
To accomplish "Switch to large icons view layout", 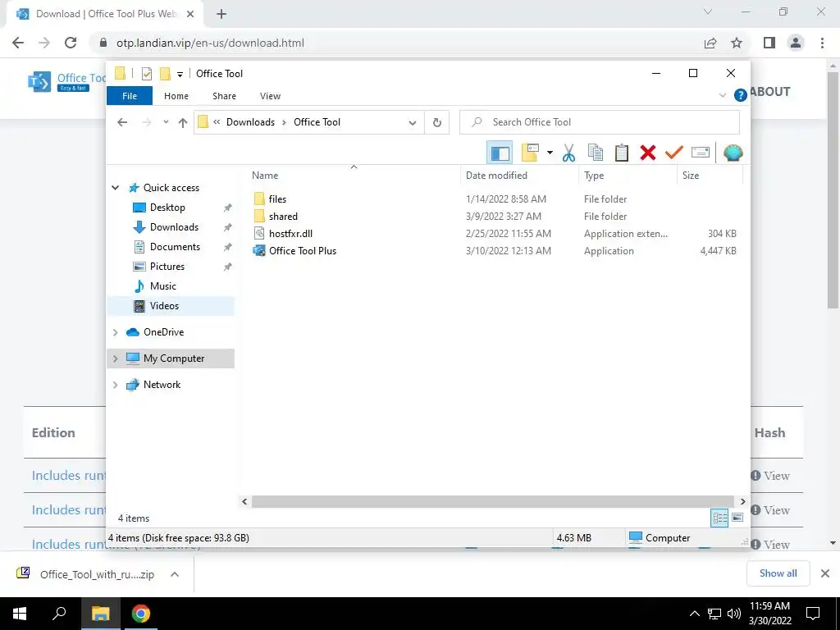I will coord(737,518).
